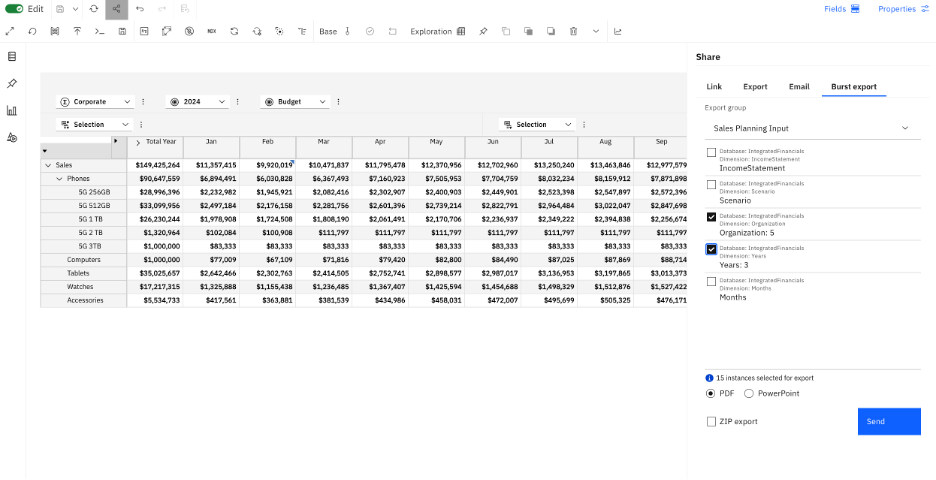
Task: Open overflow menu beside Corporate dropdown
Action: 143,102
